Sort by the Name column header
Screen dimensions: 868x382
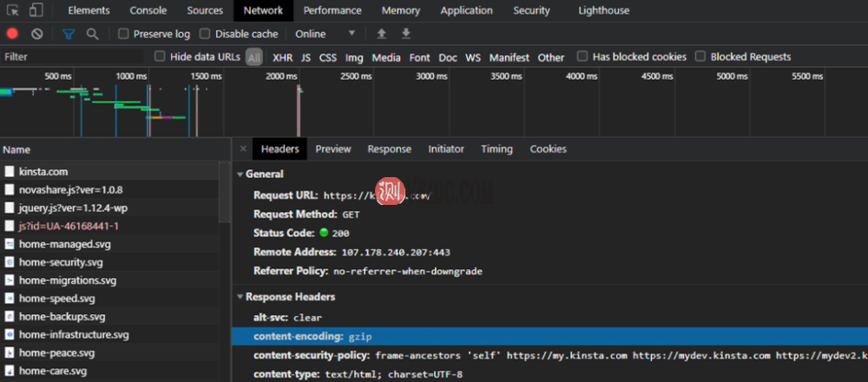pyautogui.click(x=115, y=149)
